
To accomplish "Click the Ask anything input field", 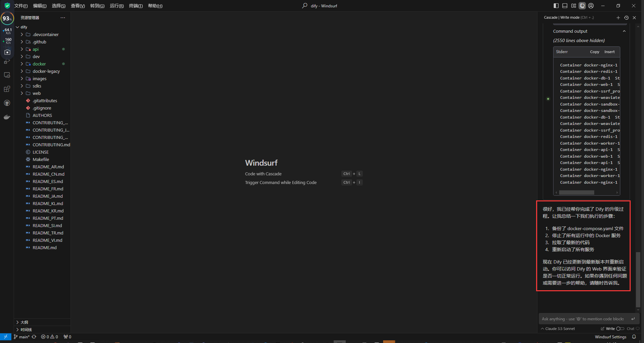I will [583, 319].
